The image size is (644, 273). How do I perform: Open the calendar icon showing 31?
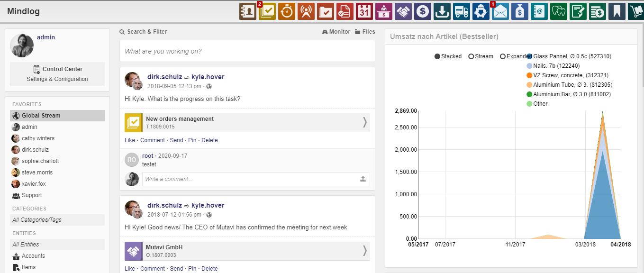(364, 11)
